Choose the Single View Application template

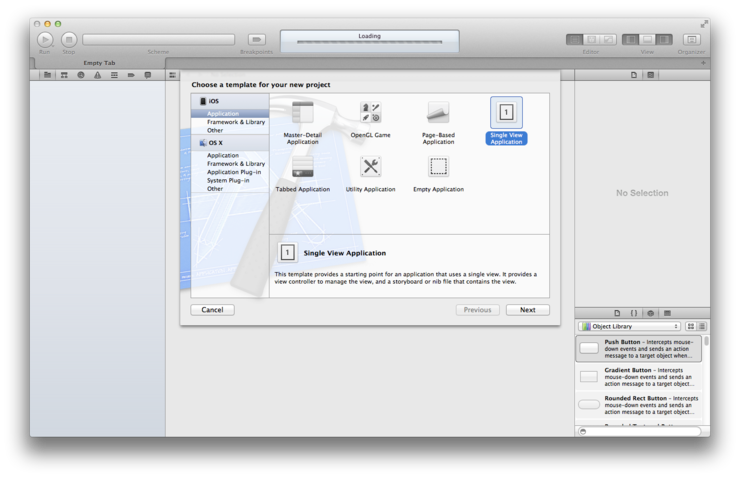pyautogui.click(x=506, y=121)
